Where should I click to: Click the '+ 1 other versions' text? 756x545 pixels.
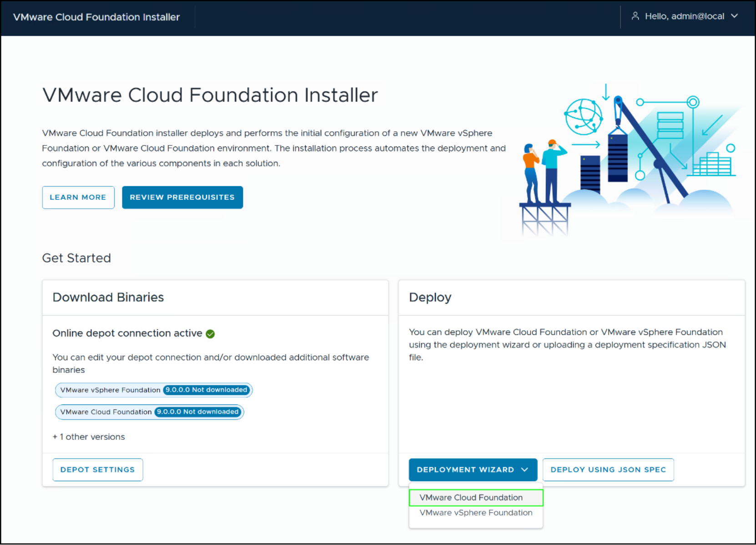89,437
